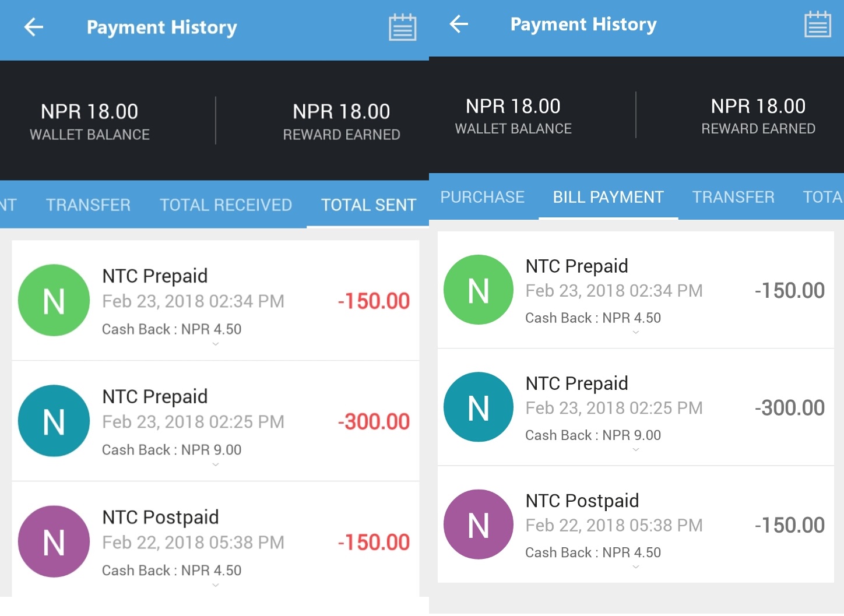Tap teal N avatar beside red -300.00 amount

coord(54,421)
